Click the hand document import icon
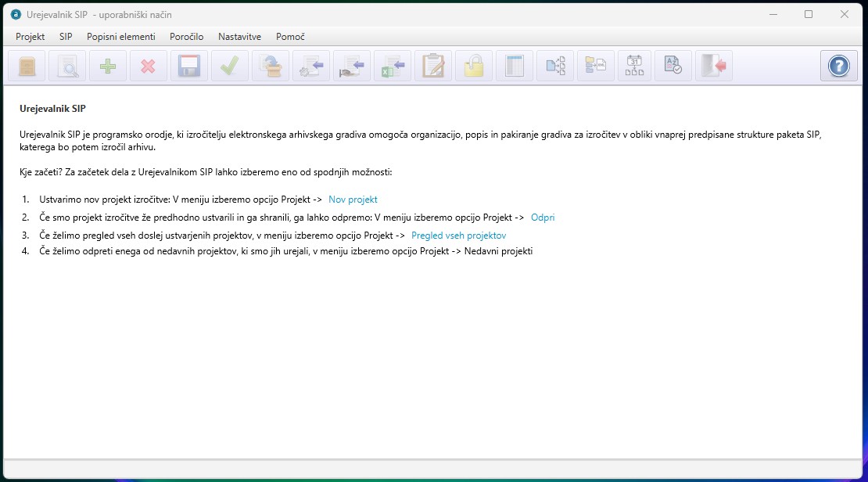Screen dimensions: 868x482 (352, 66)
